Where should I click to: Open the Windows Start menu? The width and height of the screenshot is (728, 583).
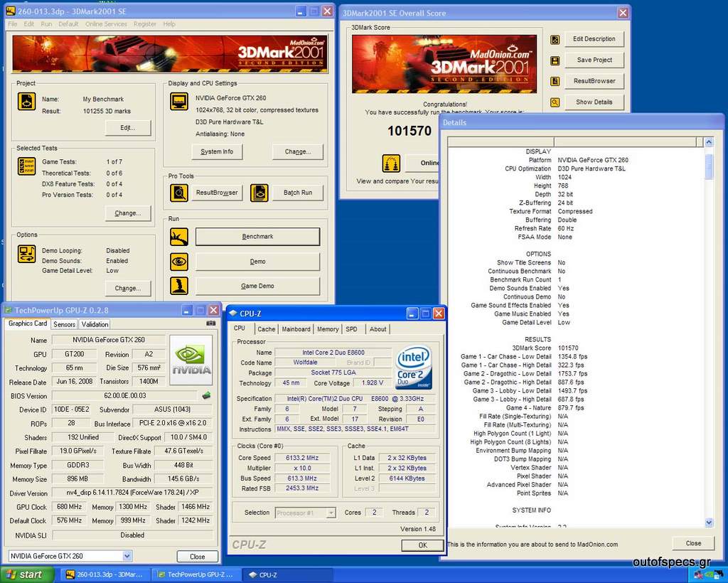click(x=27, y=574)
